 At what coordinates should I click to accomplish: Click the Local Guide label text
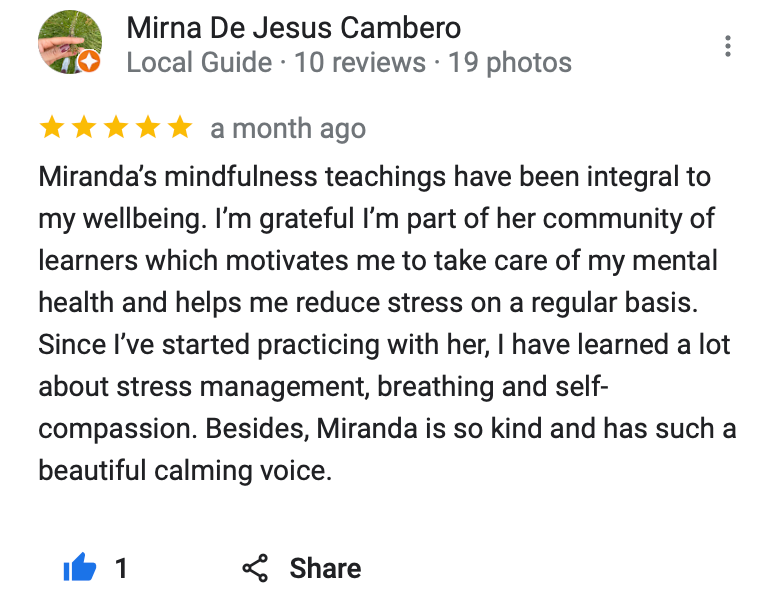click(199, 63)
